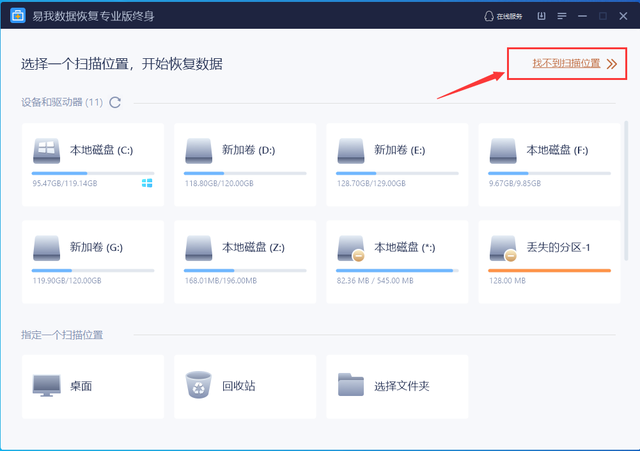Click the "118.80GB/120.00GB" size text
Image resolution: width=640 pixels, height=451 pixels.
point(219,183)
